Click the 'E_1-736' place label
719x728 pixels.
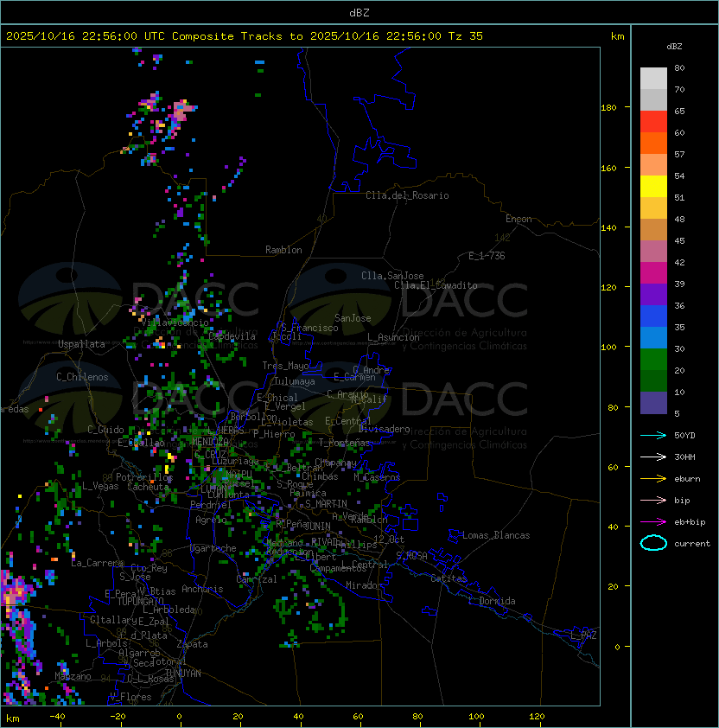(x=487, y=256)
